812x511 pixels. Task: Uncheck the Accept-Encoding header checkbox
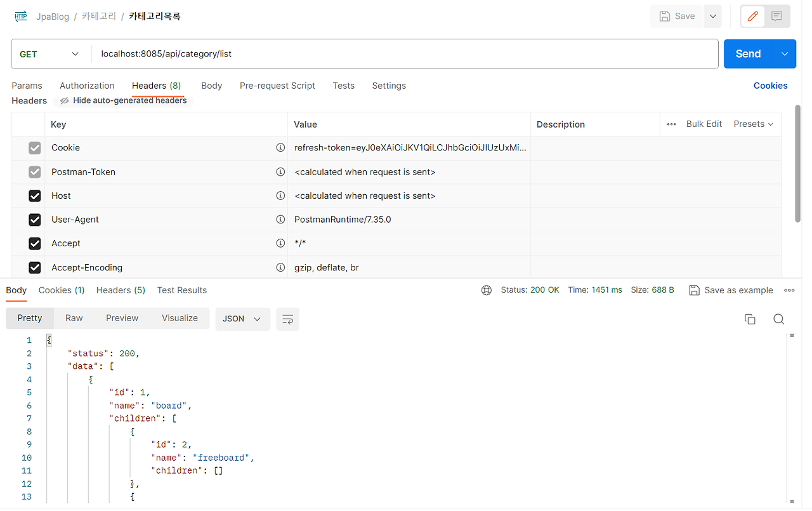35,267
